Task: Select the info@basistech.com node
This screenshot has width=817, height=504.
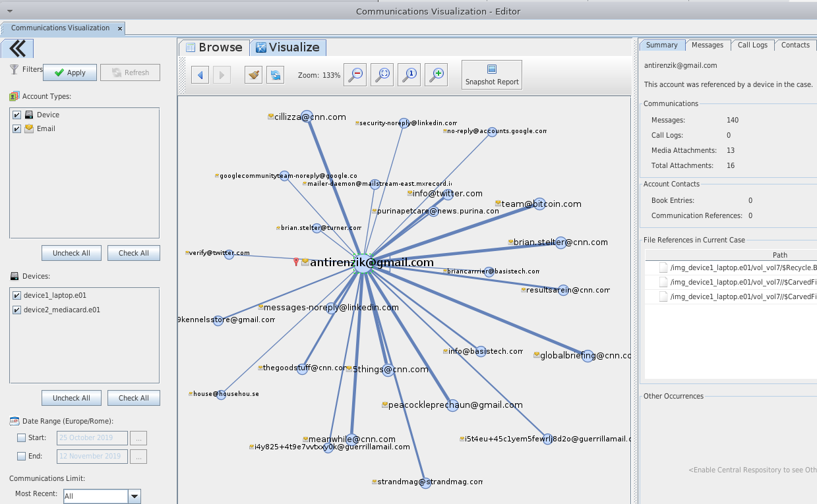Action: 481,352
